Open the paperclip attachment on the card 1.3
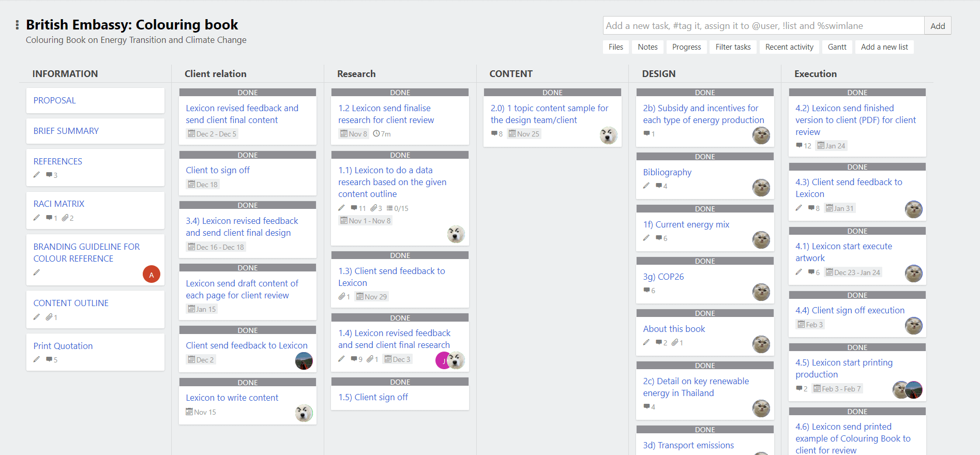 point(342,296)
